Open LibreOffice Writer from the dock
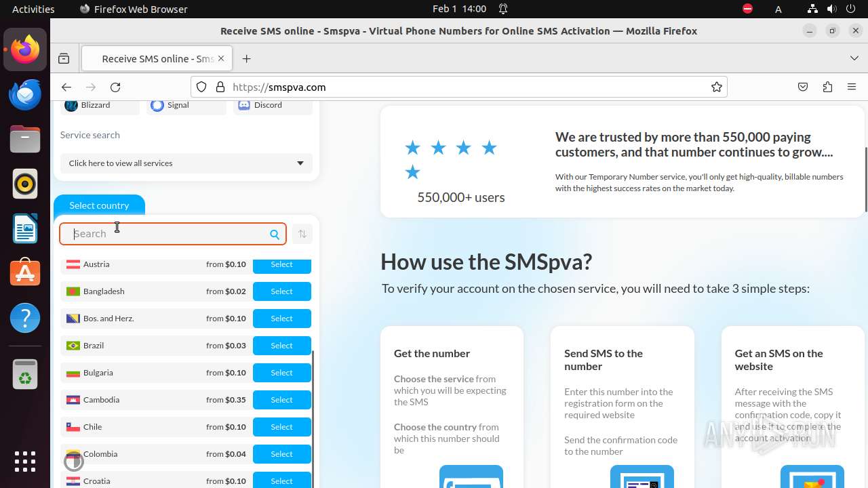This screenshot has height=488, width=868. 25,228
